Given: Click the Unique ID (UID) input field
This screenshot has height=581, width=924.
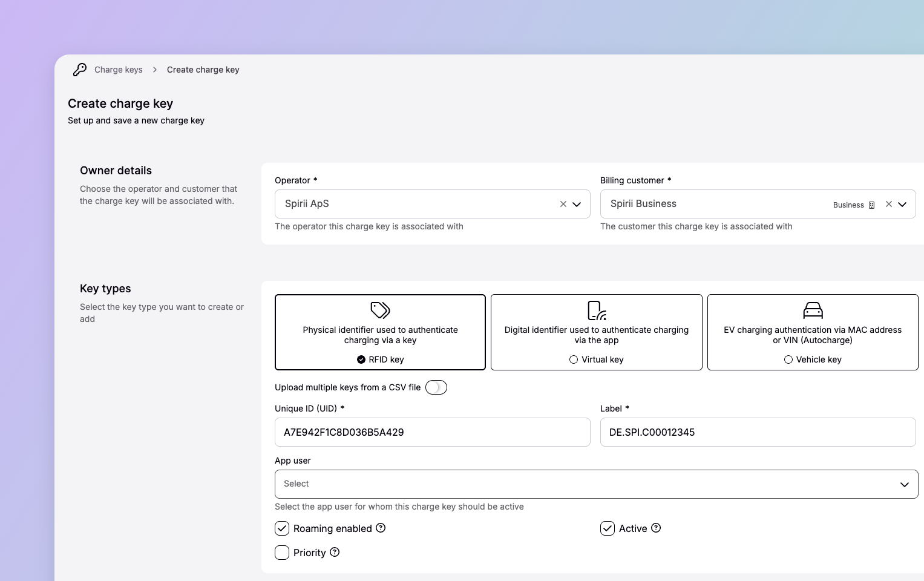Looking at the screenshot, I should coord(433,432).
